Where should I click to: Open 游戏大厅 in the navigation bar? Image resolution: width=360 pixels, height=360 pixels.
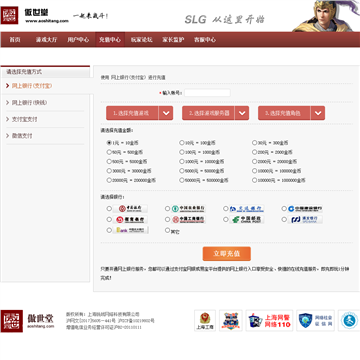(x=46, y=40)
